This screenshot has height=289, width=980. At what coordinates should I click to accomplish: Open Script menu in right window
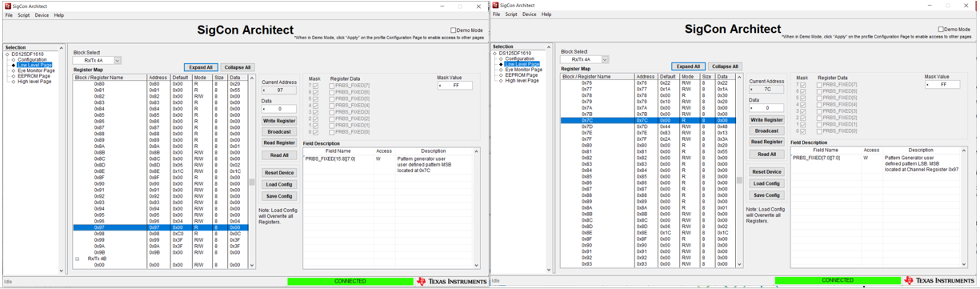click(x=511, y=14)
